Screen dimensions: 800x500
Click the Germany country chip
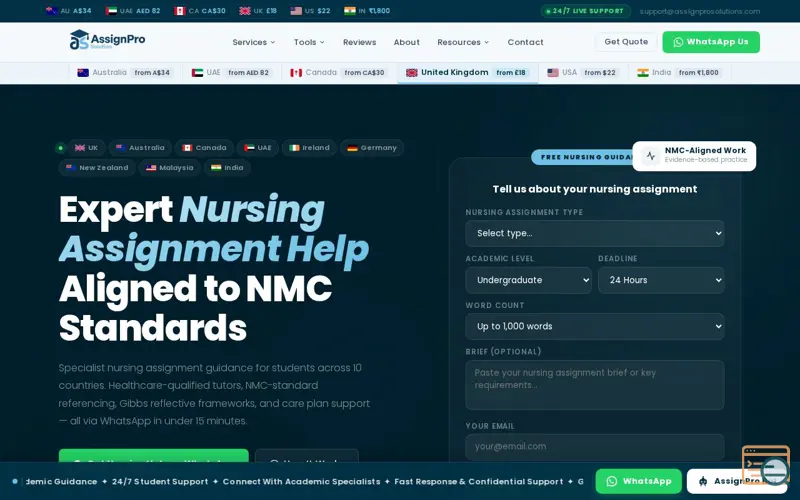click(372, 148)
